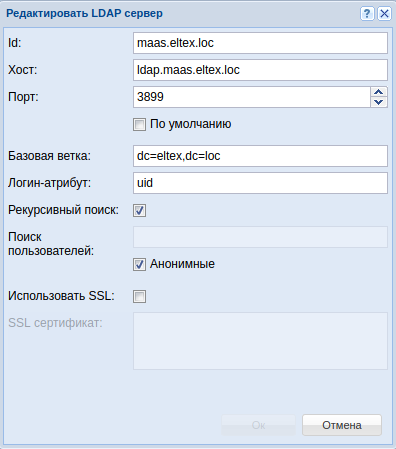Click the Рекурсивный поиск label text
The width and height of the screenshot is (396, 449).
(63, 210)
